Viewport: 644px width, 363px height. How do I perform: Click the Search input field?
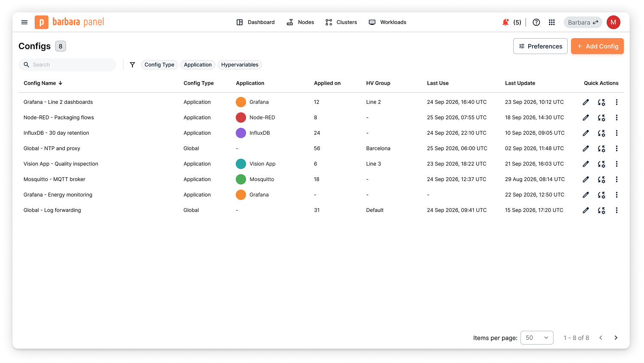[x=67, y=65]
